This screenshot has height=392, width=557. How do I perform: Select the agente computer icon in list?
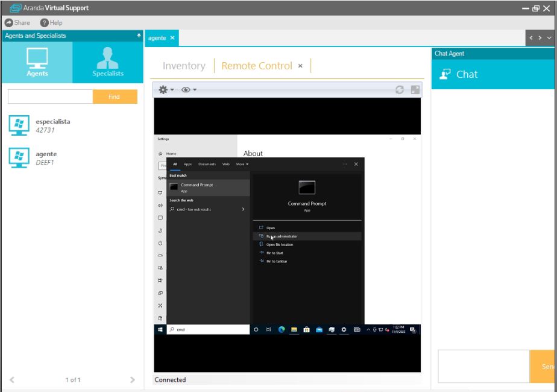pos(19,158)
